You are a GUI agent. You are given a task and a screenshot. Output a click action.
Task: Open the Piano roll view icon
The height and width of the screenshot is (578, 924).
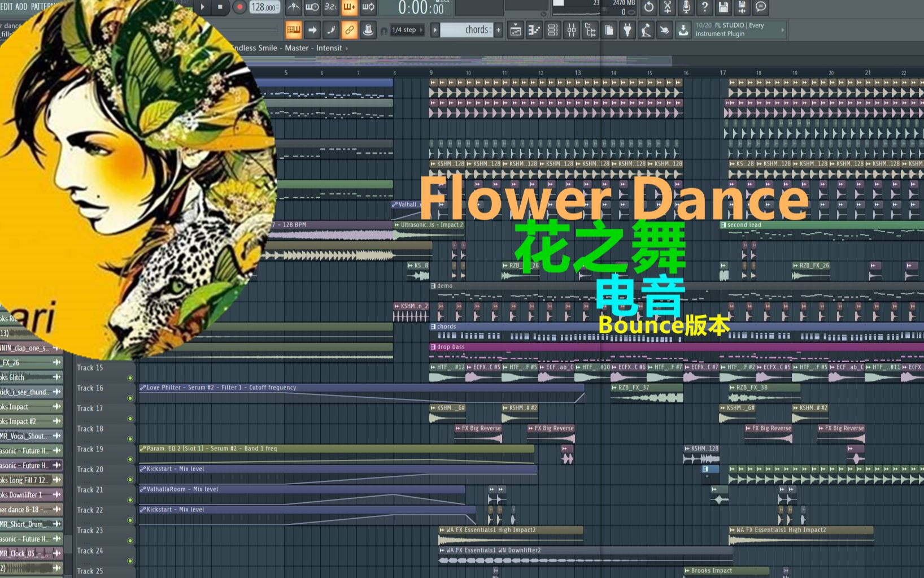coord(534,30)
